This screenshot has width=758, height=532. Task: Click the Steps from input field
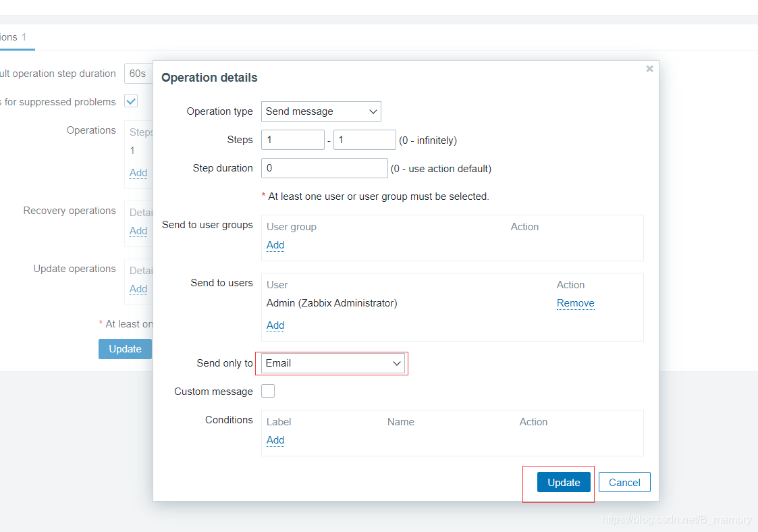293,140
